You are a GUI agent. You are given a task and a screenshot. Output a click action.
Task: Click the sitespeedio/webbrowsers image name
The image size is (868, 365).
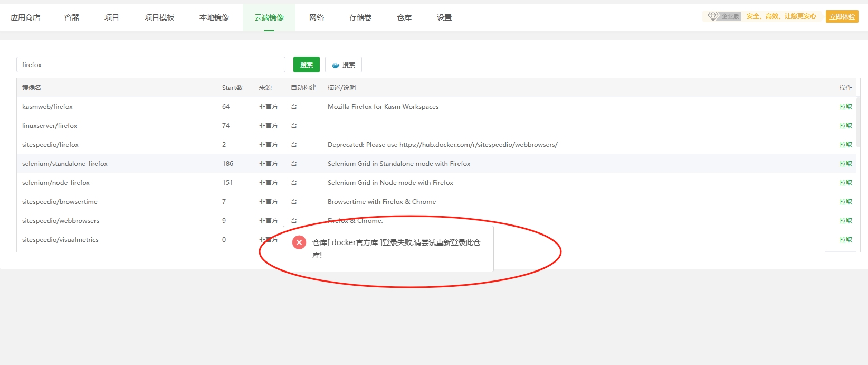pyautogui.click(x=61, y=221)
